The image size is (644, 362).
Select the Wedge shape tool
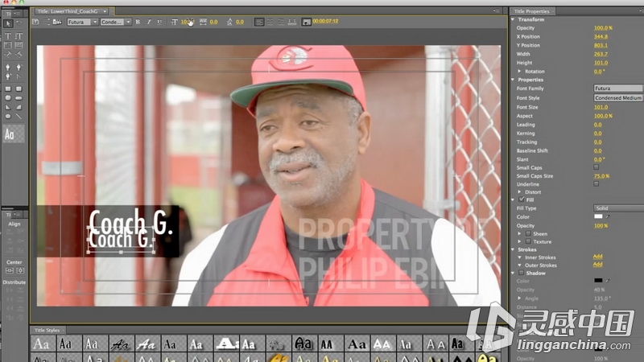pyautogui.click(x=8, y=107)
